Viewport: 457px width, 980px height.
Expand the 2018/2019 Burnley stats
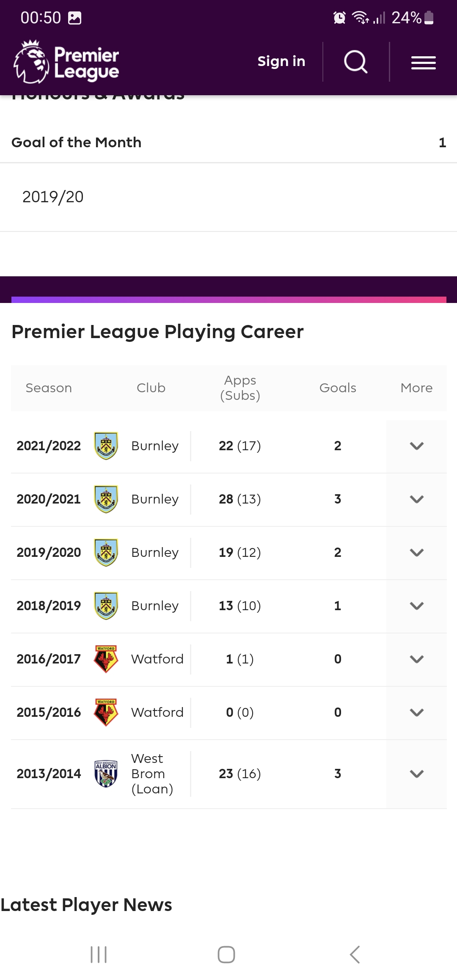click(416, 606)
